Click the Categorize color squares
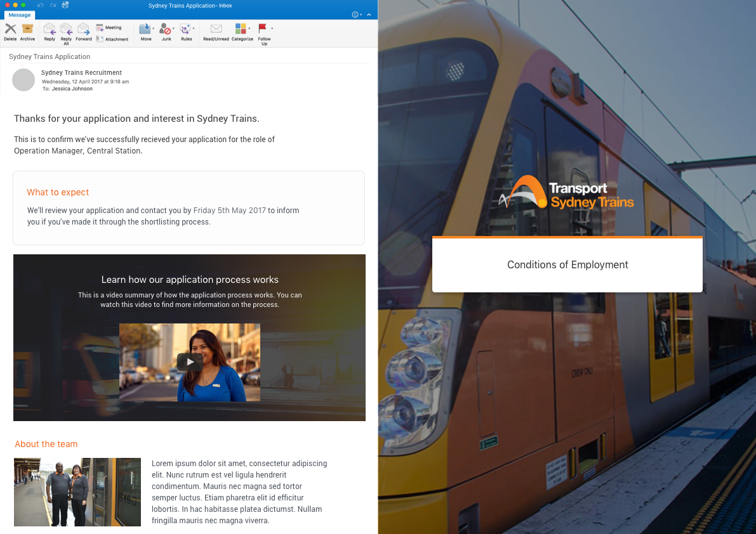The width and height of the screenshot is (756, 534). [x=241, y=29]
